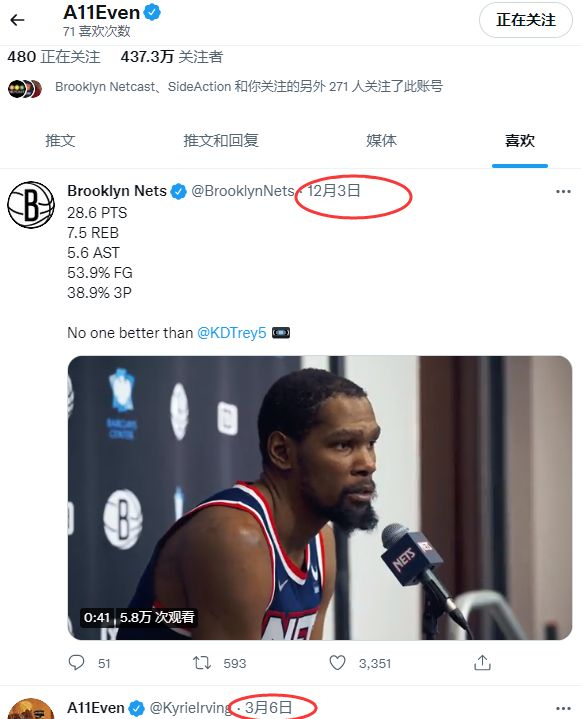
Task: Open more options on the KyrieIrving tweet
Action: (x=563, y=708)
